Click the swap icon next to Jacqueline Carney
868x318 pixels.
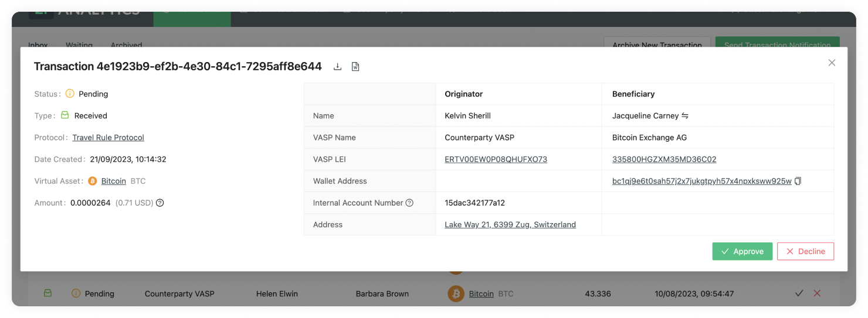click(685, 116)
